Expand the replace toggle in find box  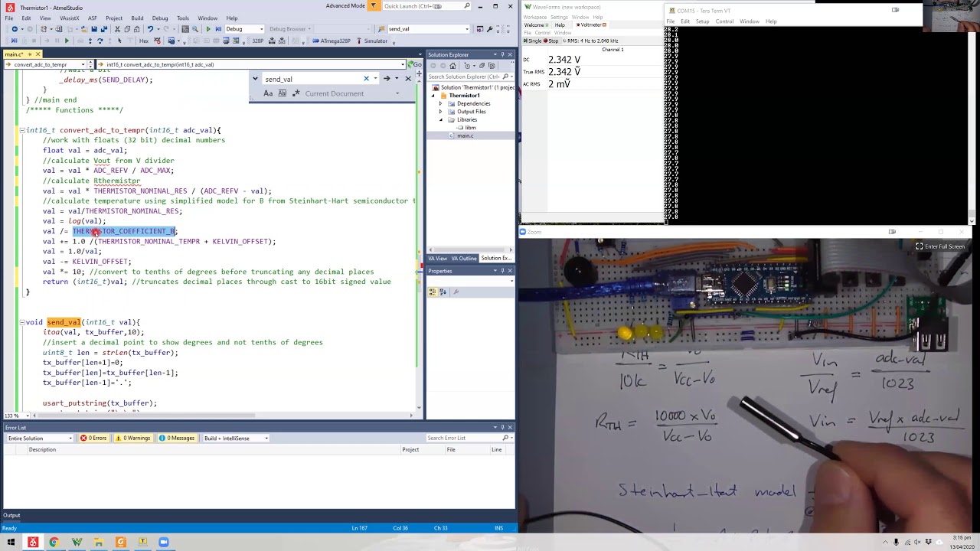255,79
